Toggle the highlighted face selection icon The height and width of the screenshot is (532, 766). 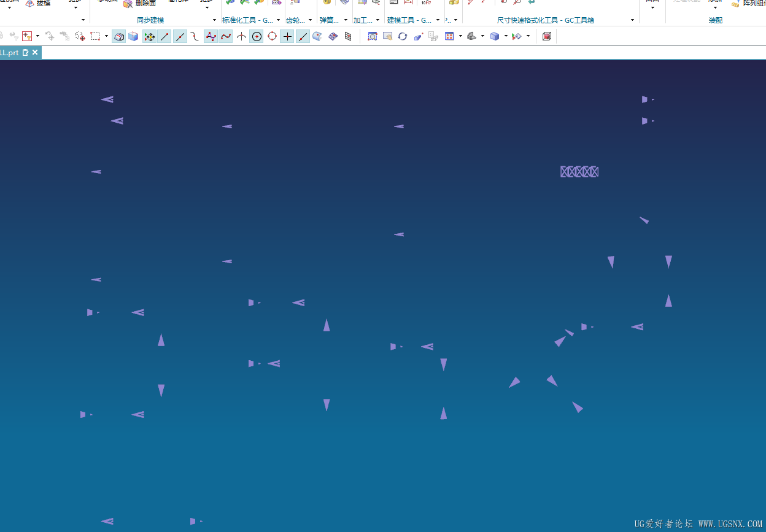pyautogui.click(x=119, y=36)
